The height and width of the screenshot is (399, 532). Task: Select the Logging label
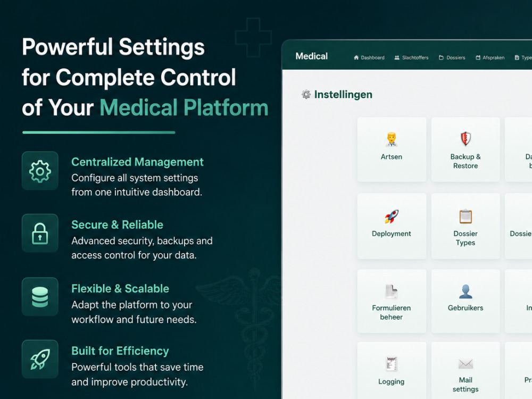pos(392,381)
